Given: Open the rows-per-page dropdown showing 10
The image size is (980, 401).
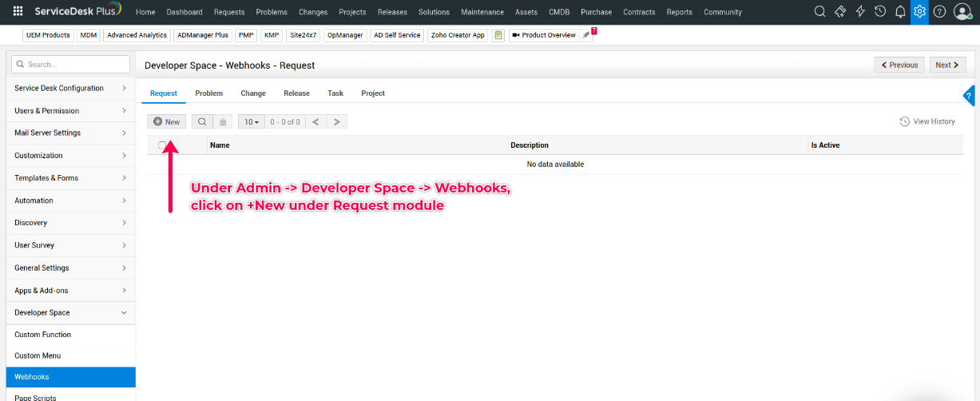Looking at the screenshot, I should (251, 122).
